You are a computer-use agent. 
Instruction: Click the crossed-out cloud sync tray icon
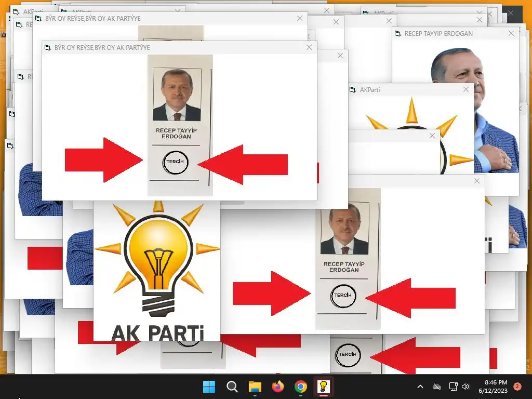point(437,387)
